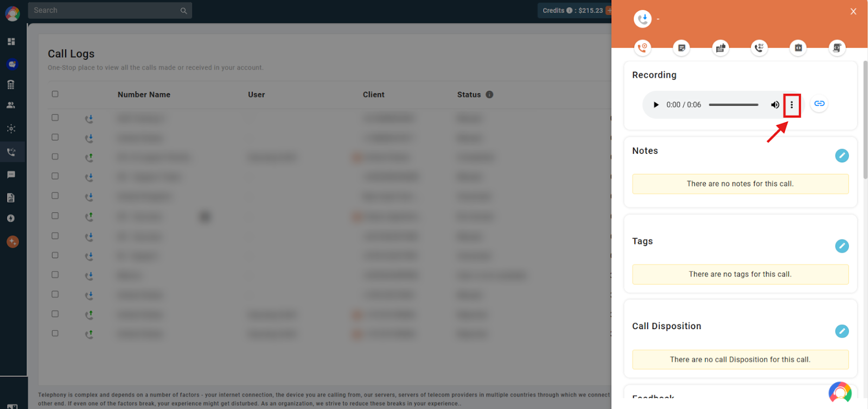Click the 0:00 / 0:06 time display
Image resolution: width=868 pixels, height=409 pixels.
click(684, 105)
